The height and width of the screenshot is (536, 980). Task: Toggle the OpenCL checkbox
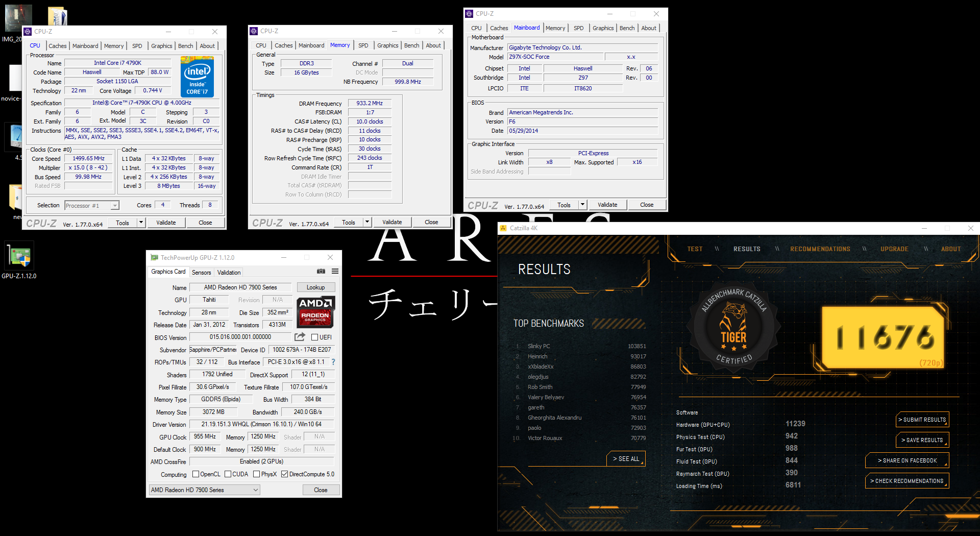coord(195,474)
